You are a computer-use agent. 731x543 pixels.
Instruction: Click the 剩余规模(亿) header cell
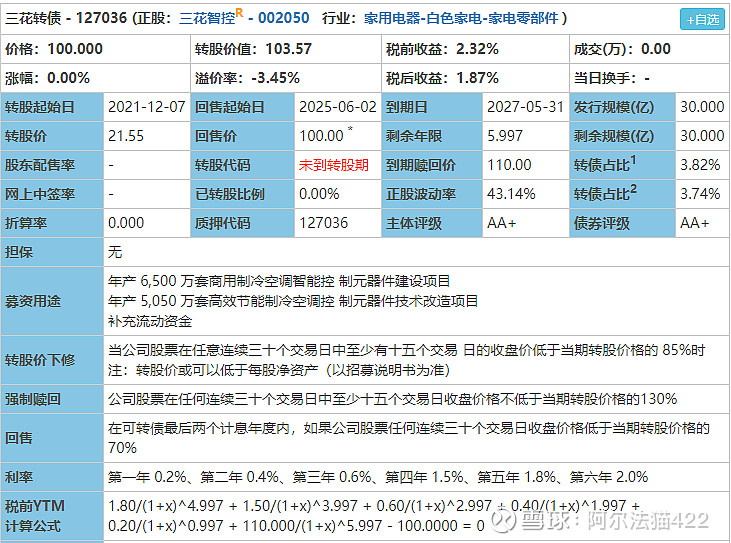click(622, 136)
